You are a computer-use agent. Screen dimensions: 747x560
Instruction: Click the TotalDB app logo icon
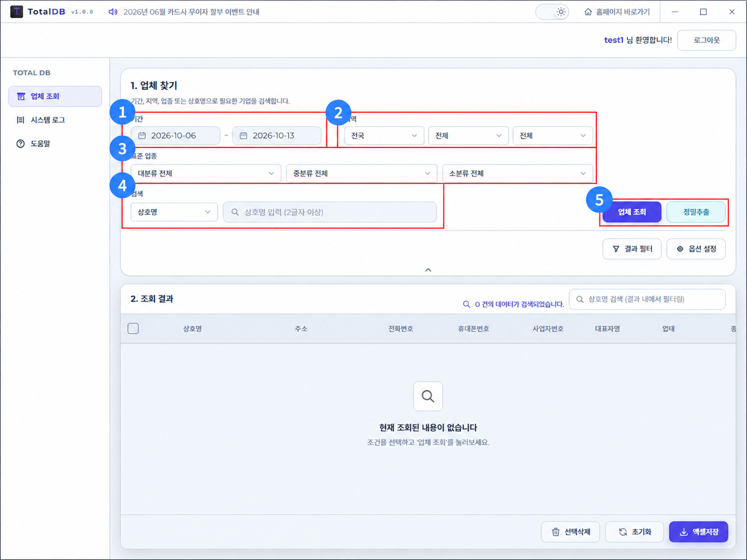17,11
